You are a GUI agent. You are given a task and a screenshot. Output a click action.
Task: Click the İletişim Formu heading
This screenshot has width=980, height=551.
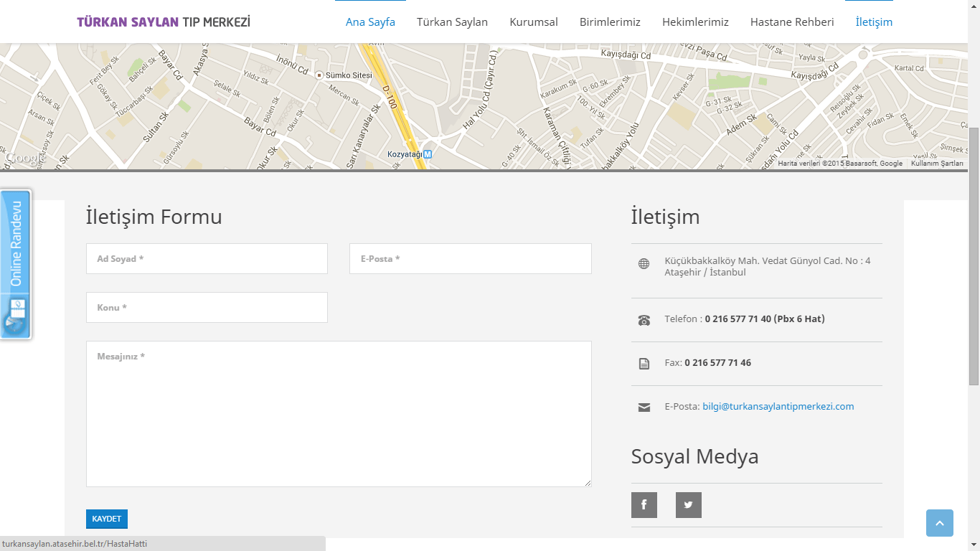point(154,217)
